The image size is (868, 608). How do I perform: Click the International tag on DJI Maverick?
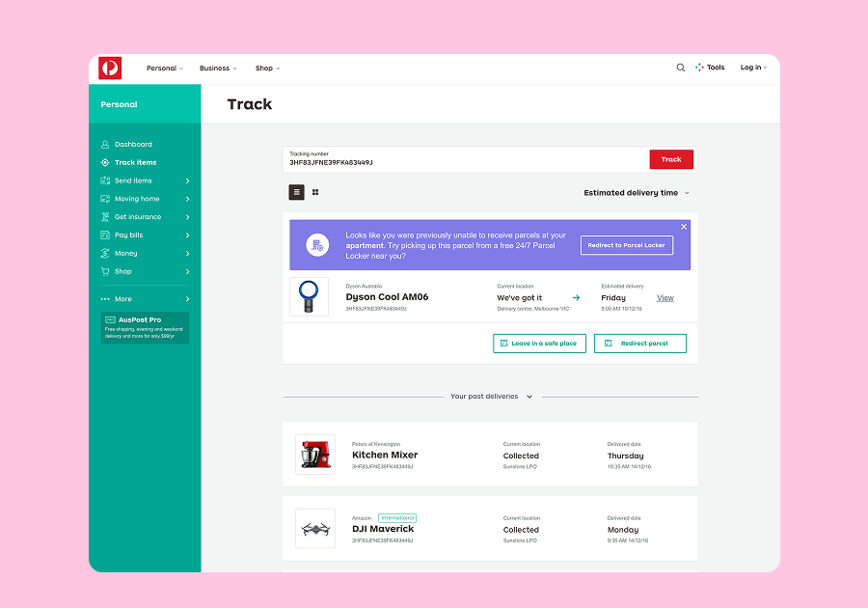pyautogui.click(x=397, y=518)
